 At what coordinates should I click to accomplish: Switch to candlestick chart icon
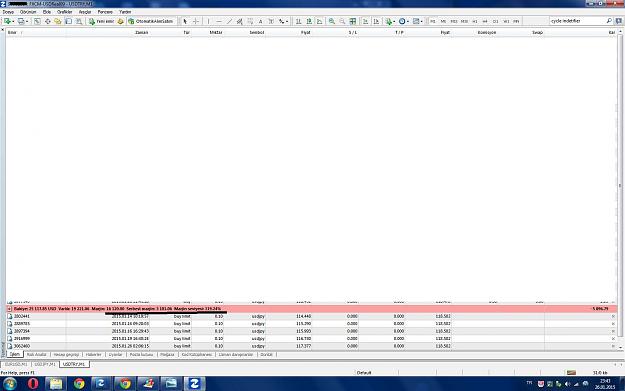[309, 21]
